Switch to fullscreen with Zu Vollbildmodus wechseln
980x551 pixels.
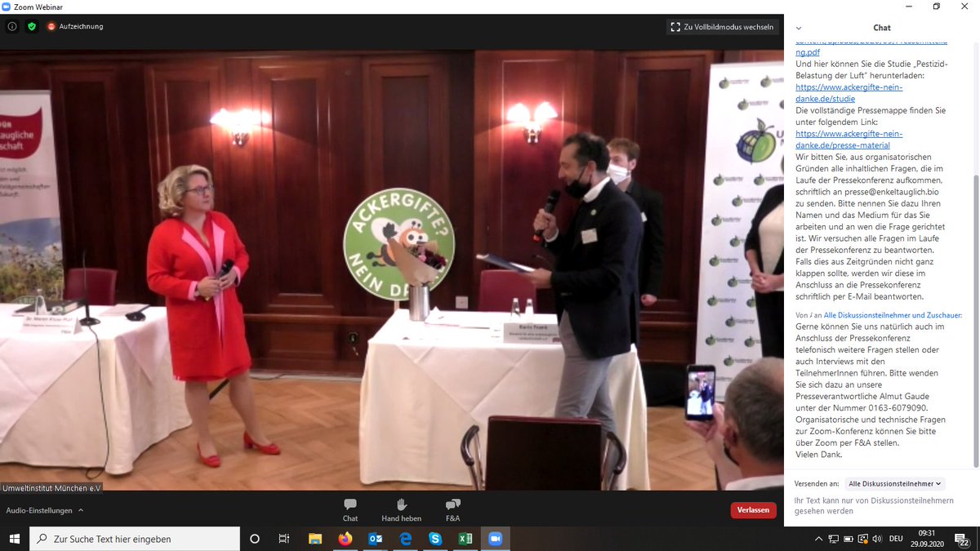722,27
